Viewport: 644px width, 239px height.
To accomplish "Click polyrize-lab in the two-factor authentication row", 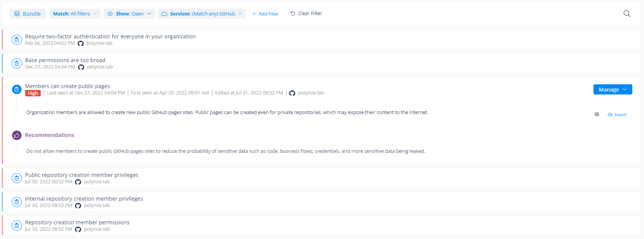I will (x=100, y=43).
